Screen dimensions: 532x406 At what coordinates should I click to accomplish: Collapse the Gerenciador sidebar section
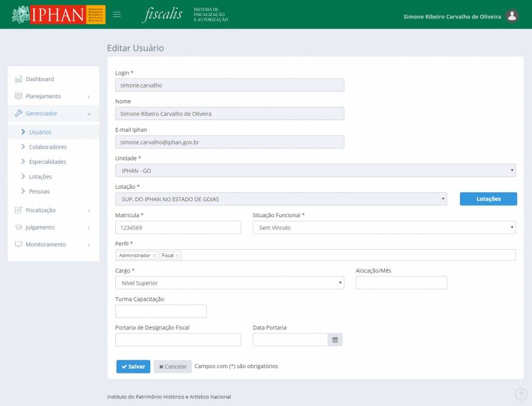pyautogui.click(x=41, y=114)
